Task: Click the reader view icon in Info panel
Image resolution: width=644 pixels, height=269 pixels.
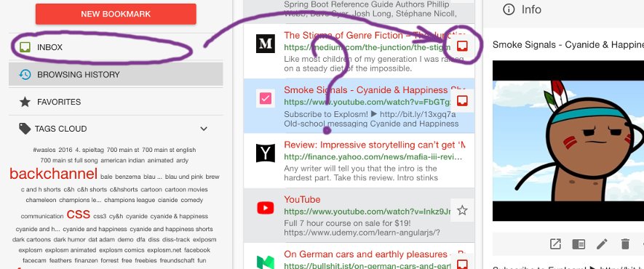Action: [x=579, y=244]
